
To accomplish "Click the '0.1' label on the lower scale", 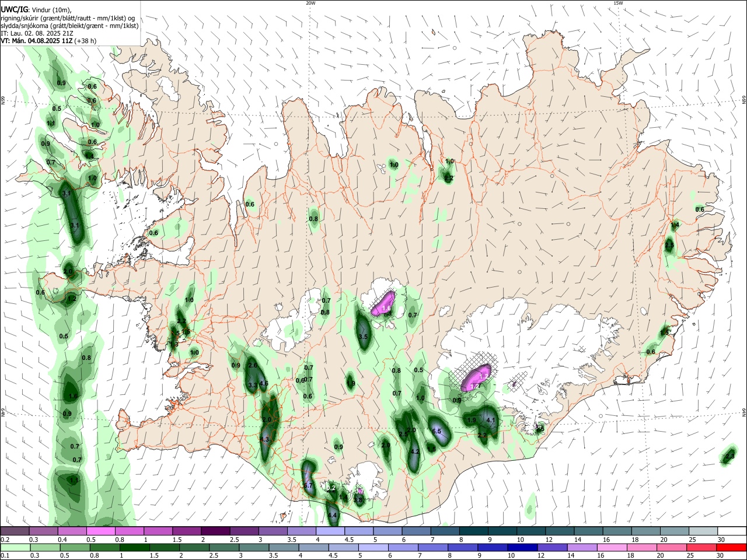I will 5,555.
